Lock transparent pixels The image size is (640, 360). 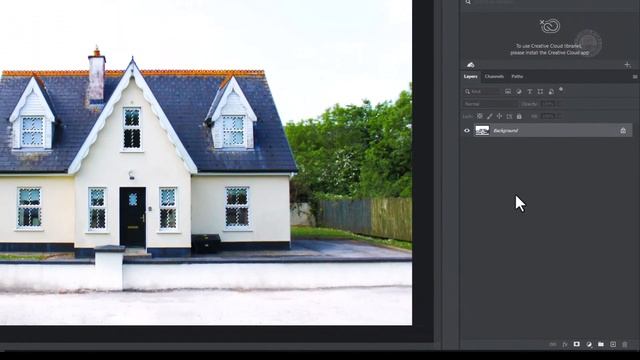pyautogui.click(x=480, y=116)
